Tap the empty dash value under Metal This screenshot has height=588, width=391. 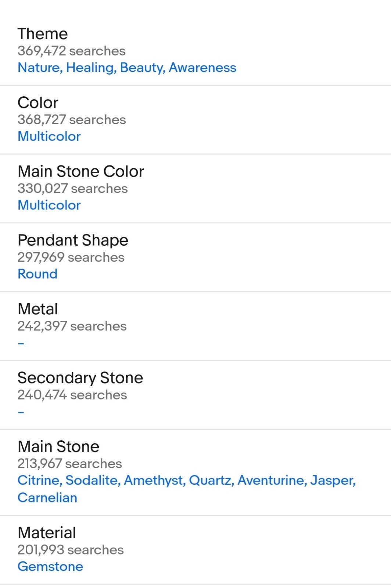coord(21,343)
